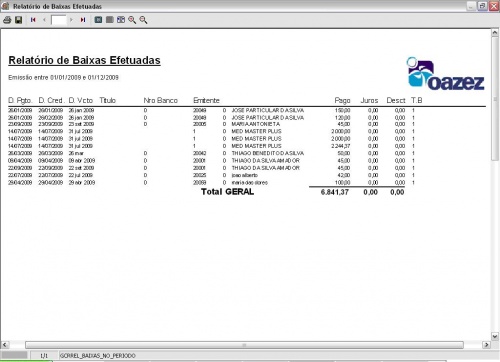The width and height of the screenshot is (500, 362).
Task: Click the Pago column header
Action: point(342,101)
